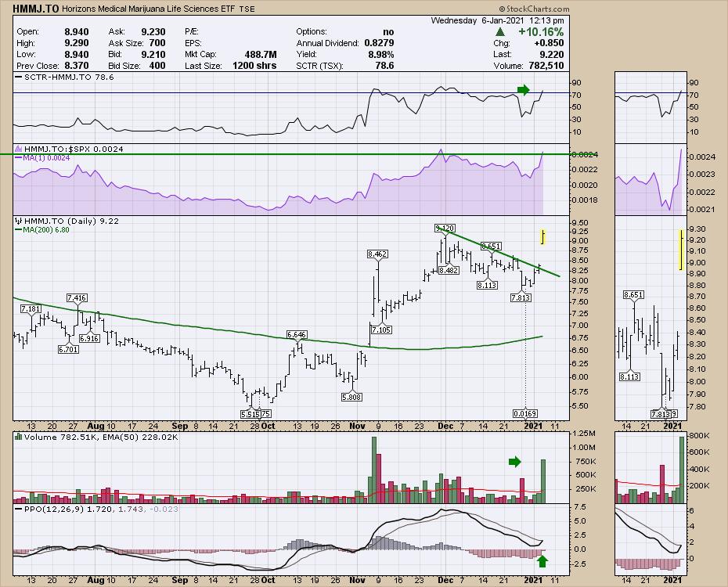Screen dimensions: 728x587
Task: Click the Options value no
Action: (388, 32)
